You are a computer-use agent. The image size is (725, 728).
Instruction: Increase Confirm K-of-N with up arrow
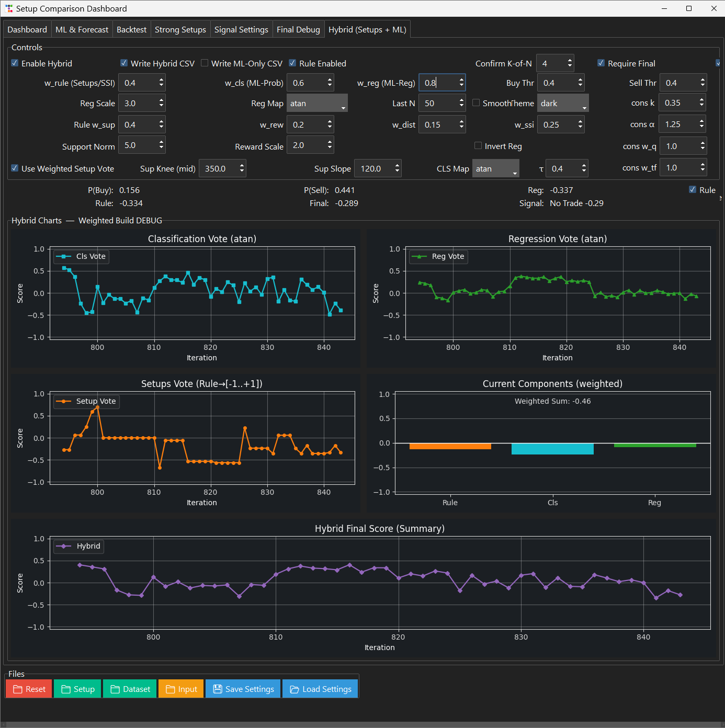click(x=570, y=60)
